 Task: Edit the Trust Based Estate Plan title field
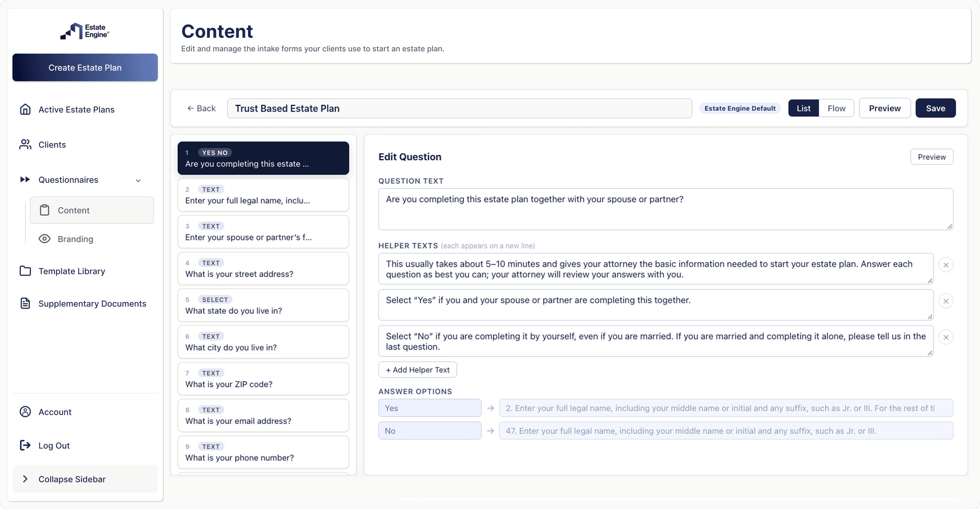(x=459, y=108)
